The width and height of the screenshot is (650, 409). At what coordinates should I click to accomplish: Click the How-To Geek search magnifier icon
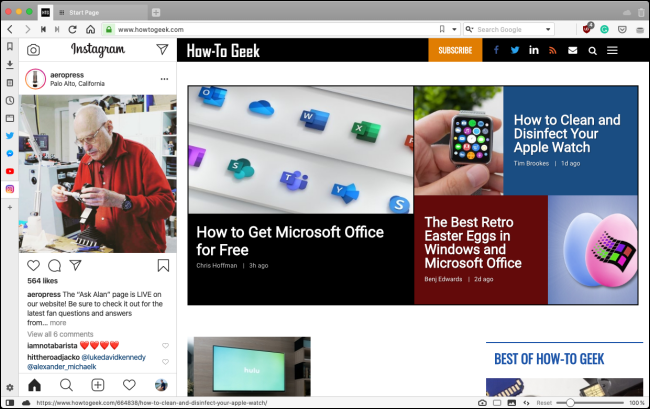592,50
